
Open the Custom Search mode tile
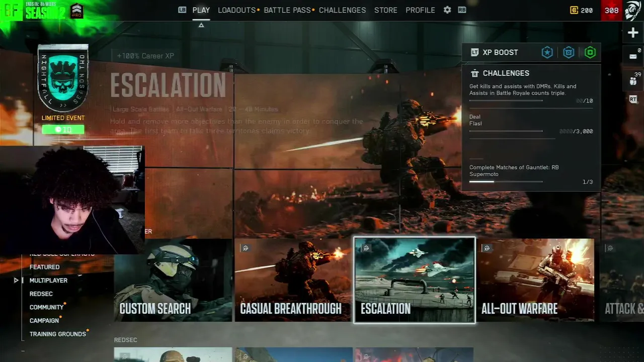click(173, 280)
